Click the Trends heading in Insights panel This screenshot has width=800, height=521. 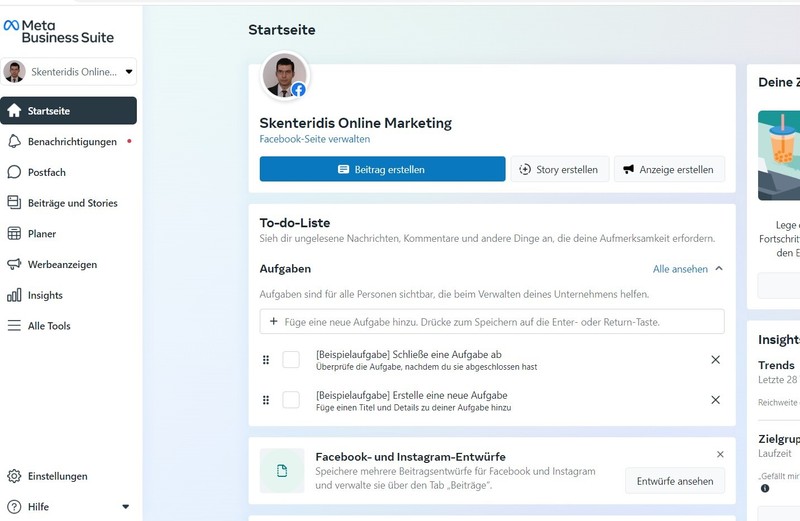tap(776, 365)
